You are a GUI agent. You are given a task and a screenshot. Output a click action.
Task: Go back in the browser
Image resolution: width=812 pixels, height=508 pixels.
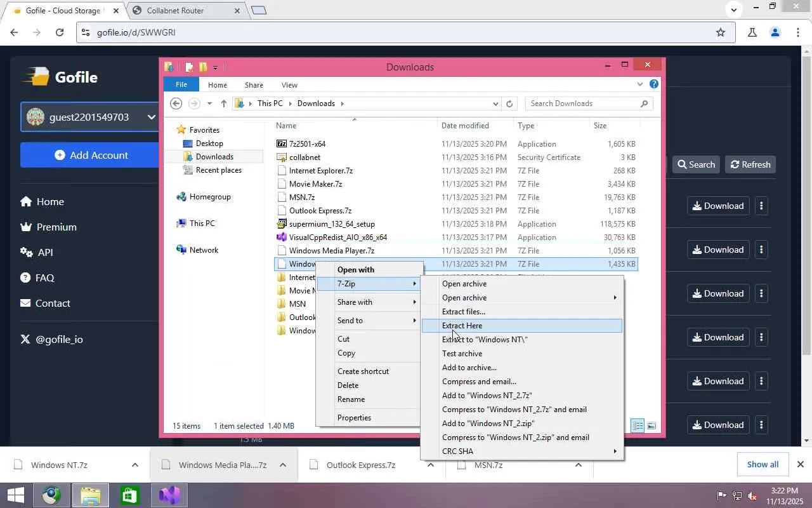coord(14,32)
